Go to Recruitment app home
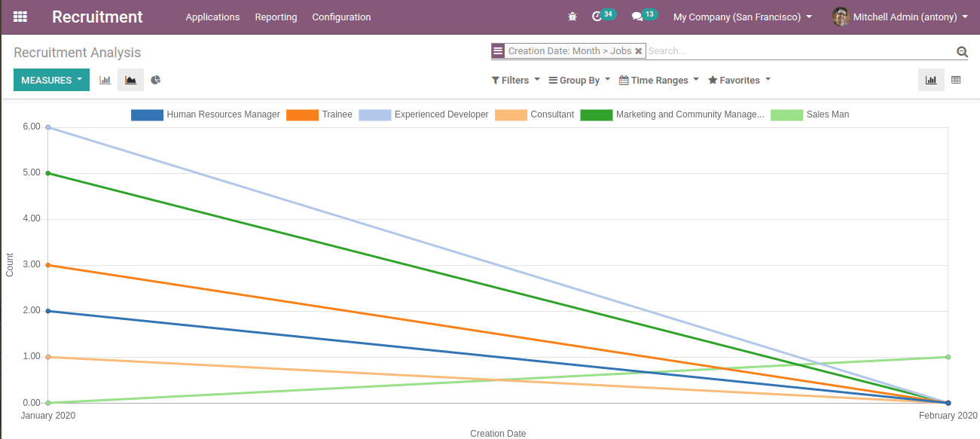The height and width of the screenshot is (439, 980). tap(97, 17)
